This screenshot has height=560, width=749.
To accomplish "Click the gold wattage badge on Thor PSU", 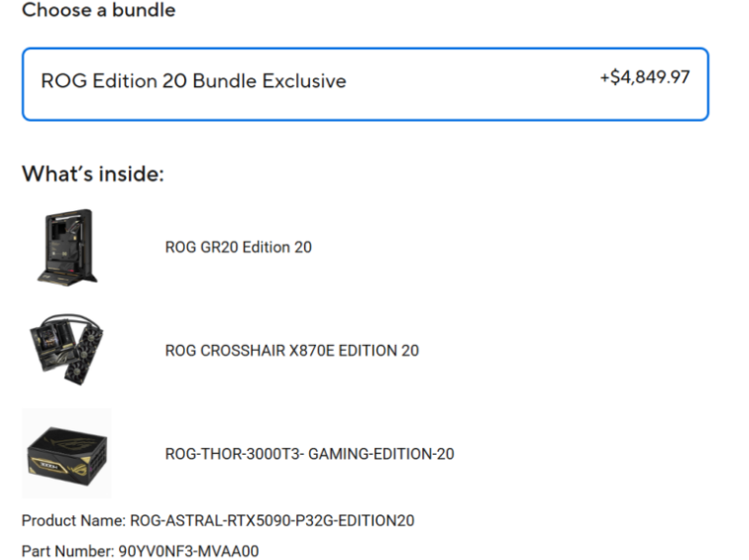I will tap(50, 464).
